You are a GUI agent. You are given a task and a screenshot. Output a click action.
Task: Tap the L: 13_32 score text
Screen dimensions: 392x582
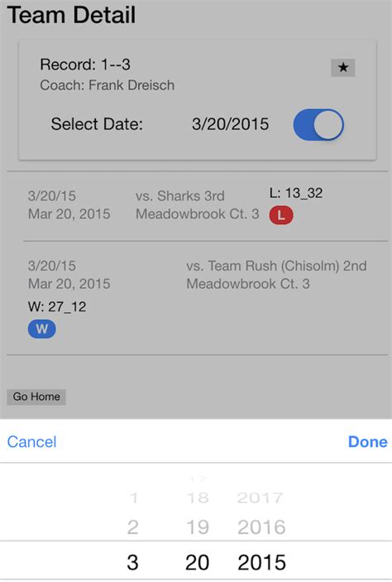(296, 193)
